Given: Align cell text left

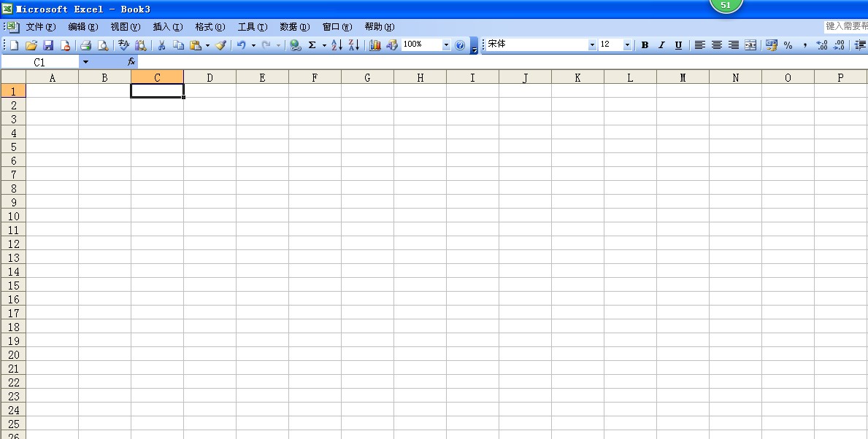Looking at the screenshot, I should (x=699, y=45).
